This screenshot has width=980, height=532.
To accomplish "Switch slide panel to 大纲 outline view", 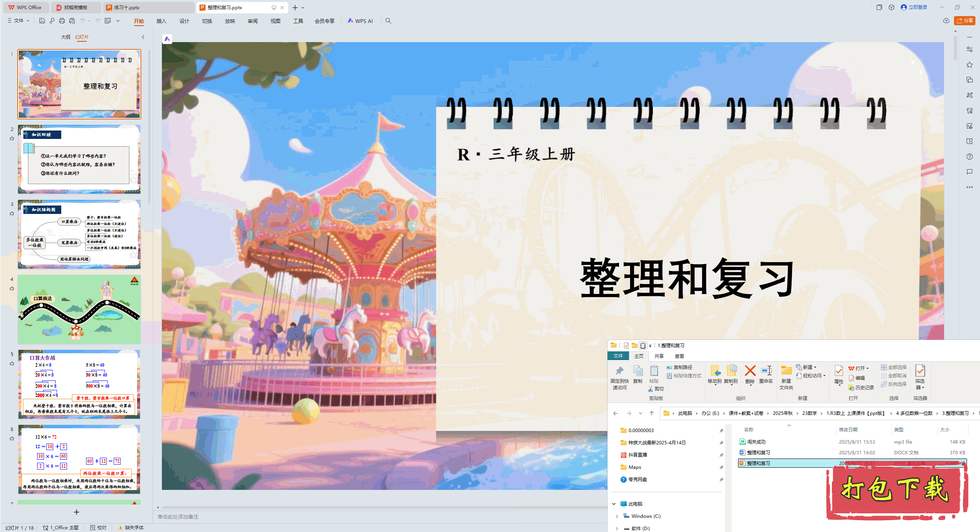I will pos(65,37).
